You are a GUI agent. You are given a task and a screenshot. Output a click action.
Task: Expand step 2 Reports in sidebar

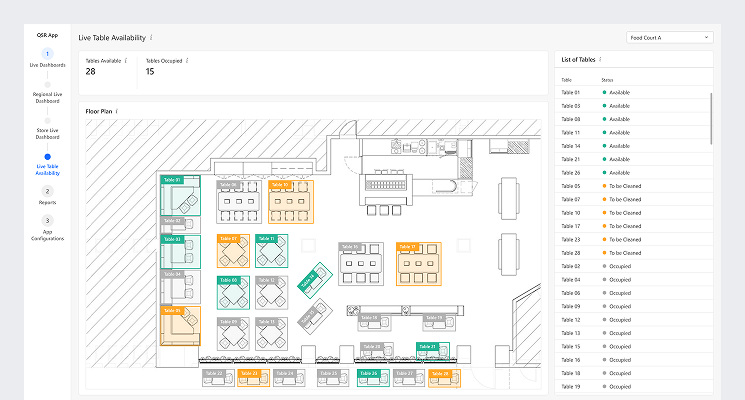(x=48, y=190)
